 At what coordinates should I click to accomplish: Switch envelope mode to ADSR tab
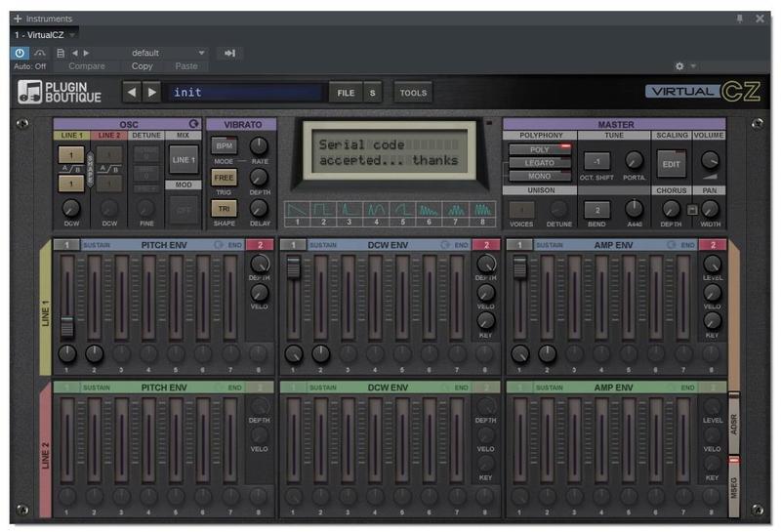click(734, 424)
